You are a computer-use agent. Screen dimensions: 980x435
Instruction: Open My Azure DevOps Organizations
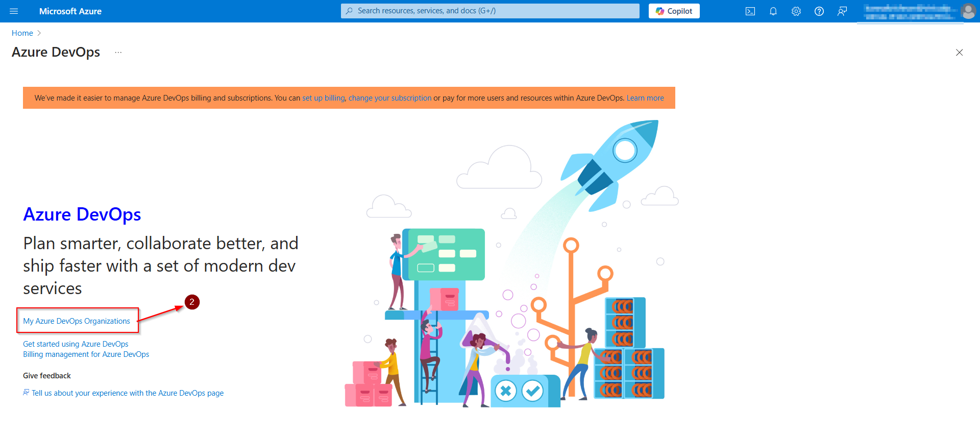pyautogui.click(x=77, y=321)
